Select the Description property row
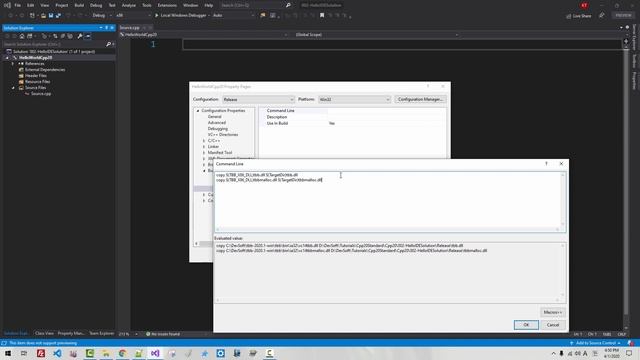640x360 pixels. (353, 117)
